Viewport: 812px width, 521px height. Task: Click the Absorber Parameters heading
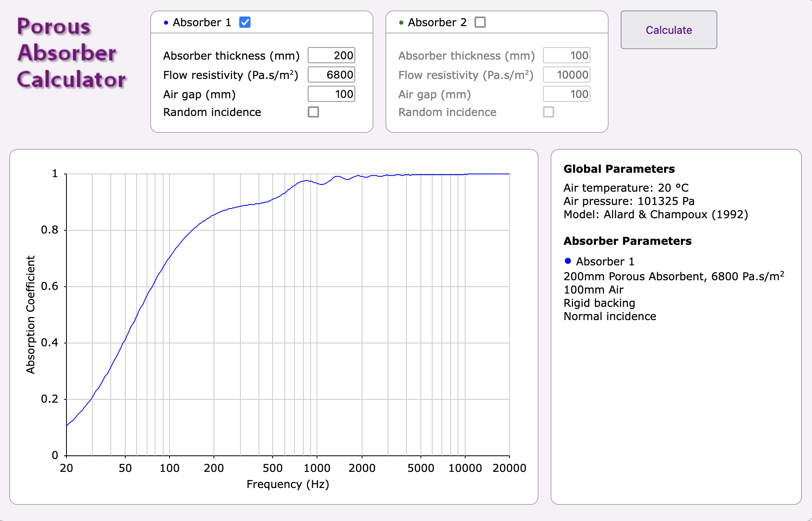(628, 241)
